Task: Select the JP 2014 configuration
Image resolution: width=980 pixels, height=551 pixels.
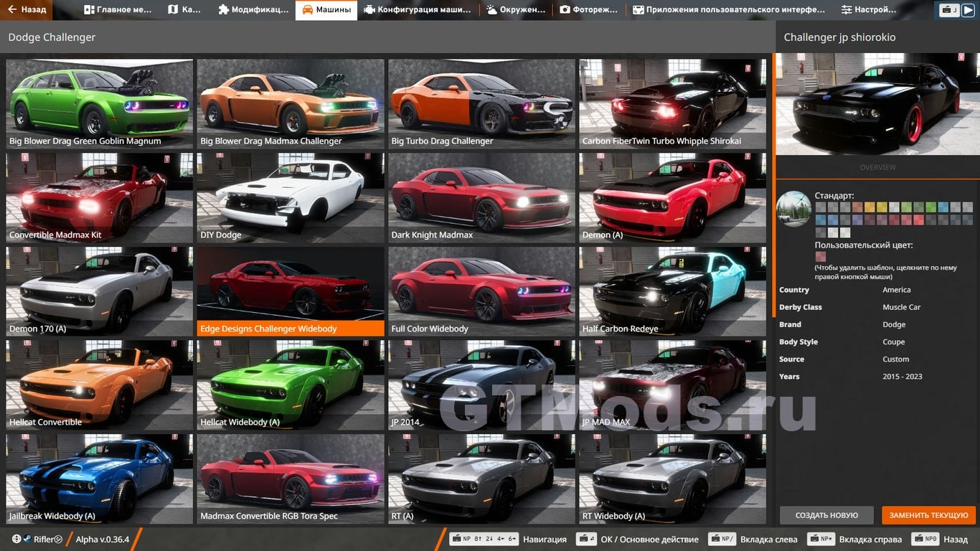Action: pyautogui.click(x=481, y=385)
